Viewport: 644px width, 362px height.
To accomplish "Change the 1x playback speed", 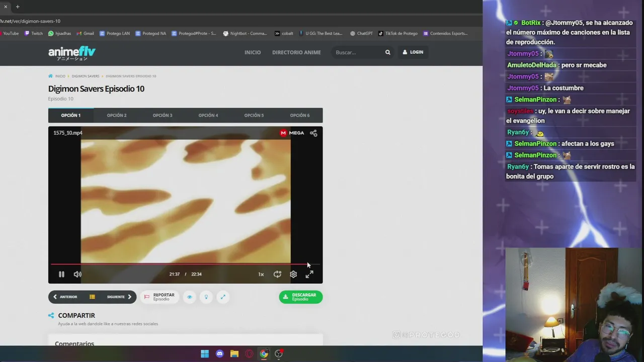I will click(x=261, y=274).
